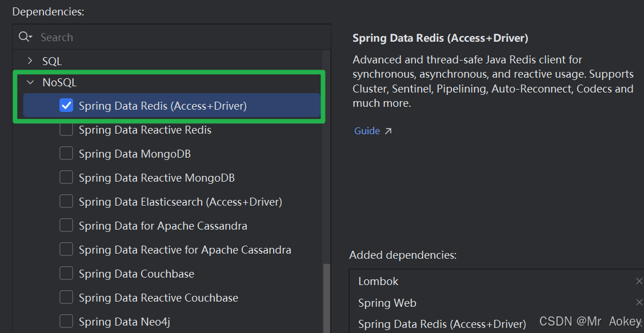
Task: Tick Spring Data Neo4j checkbox
Action: click(x=66, y=321)
